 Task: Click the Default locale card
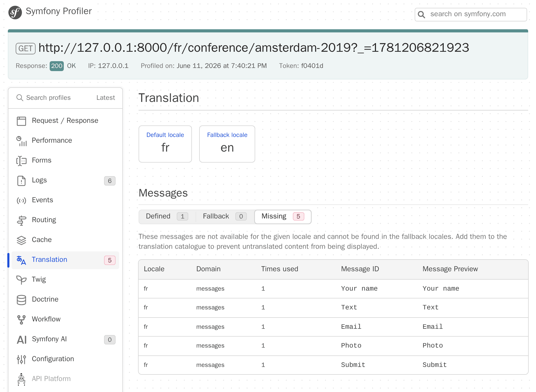(165, 144)
